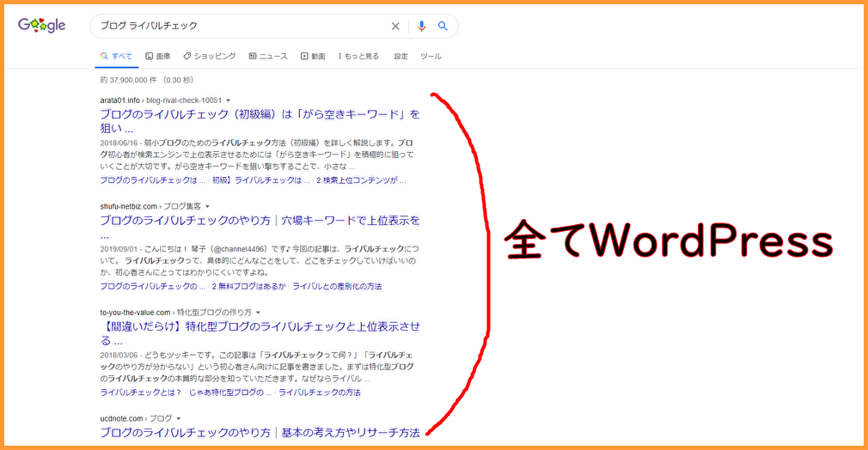Click the magnifying glass search icon
Screen dimensions: 868x450
tap(443, 26)
